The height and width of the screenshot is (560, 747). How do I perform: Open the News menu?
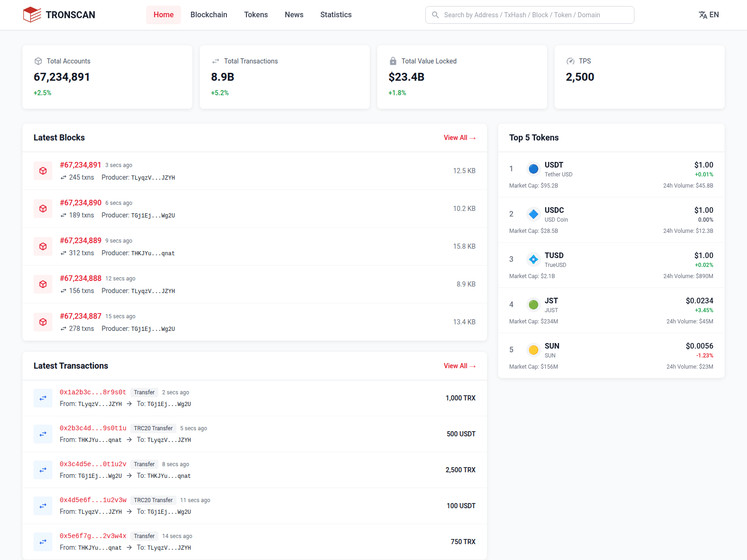pos(294,15)
